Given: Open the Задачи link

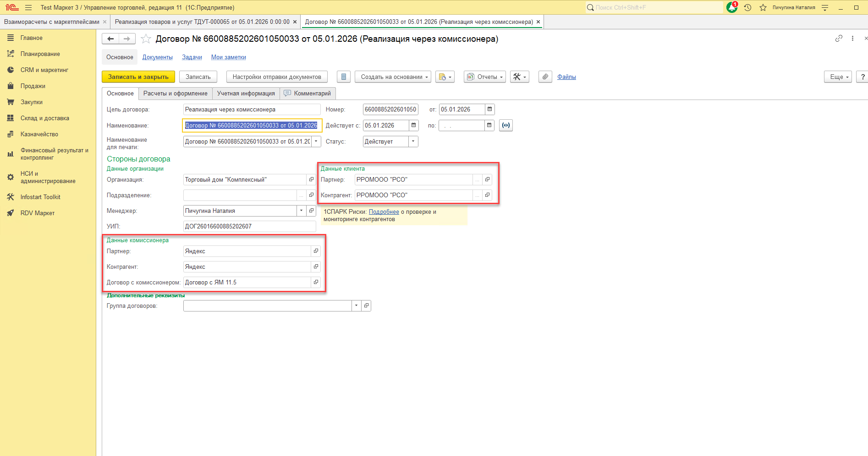Looking at the screenshot, I should click(192, 57).
